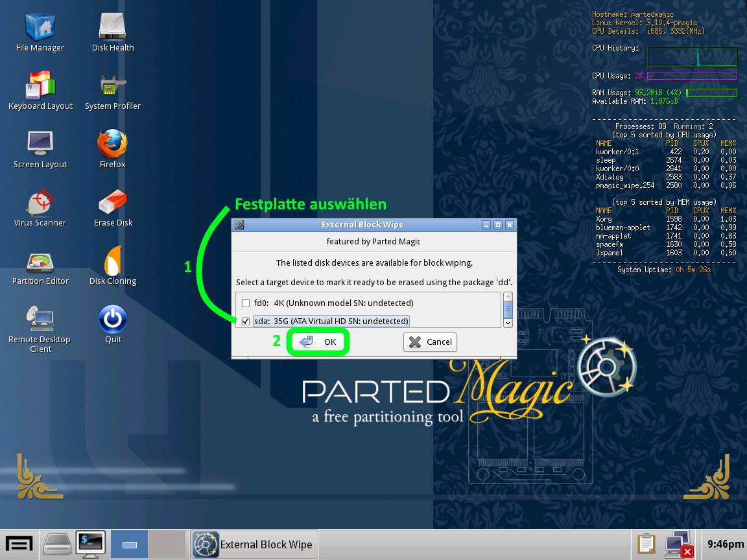The height and width of the screenshot is (560, 747).
Task: Click the device list scrollbar up arrow
Action: point(508,297)
